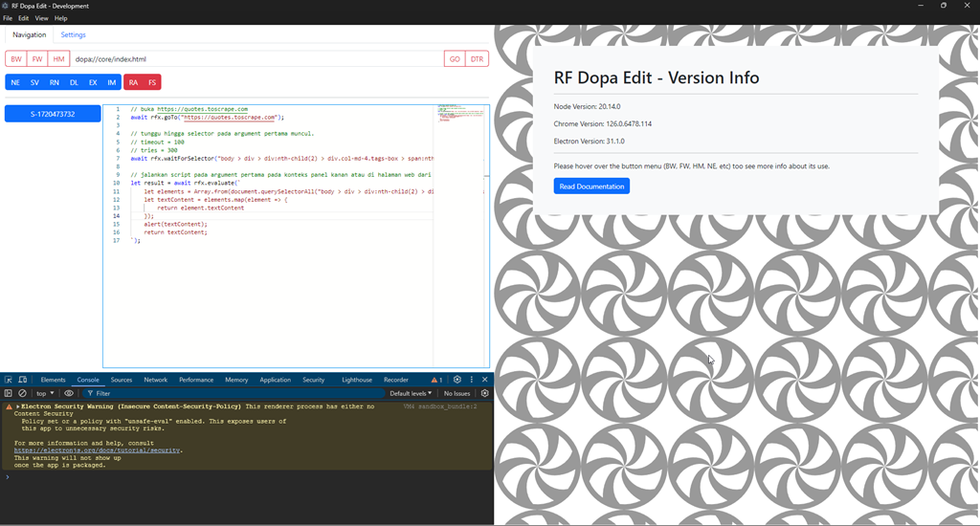Click the red FS button

coord(152,82)
